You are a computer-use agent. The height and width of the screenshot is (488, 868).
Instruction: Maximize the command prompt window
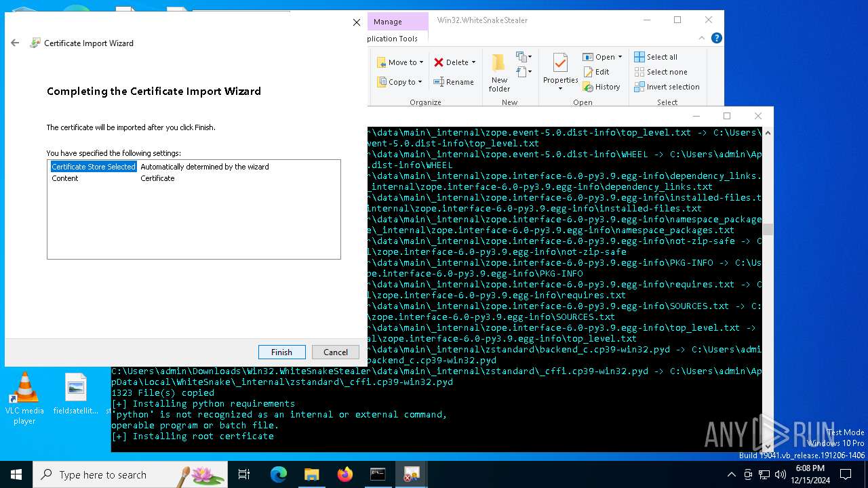pos(727,116)
